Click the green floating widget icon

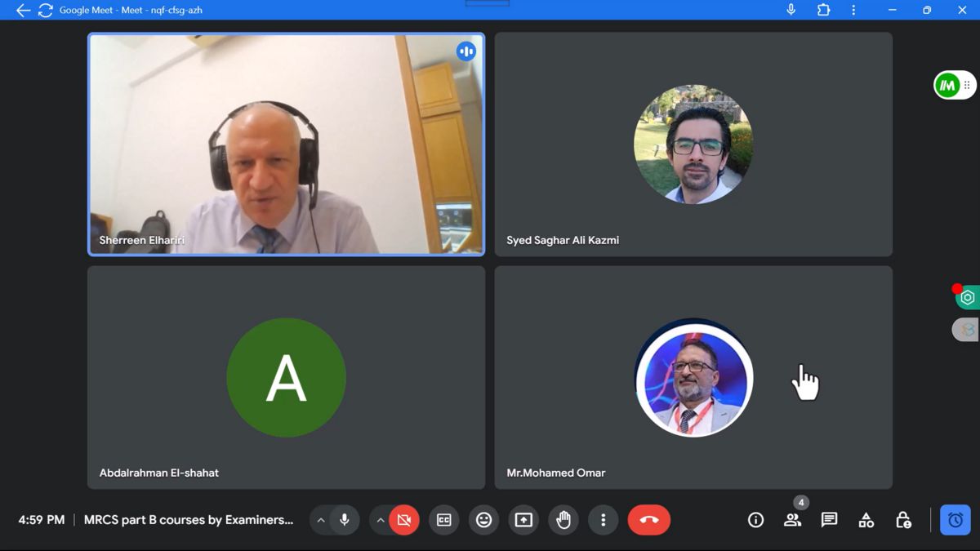[x=947, y=85]
